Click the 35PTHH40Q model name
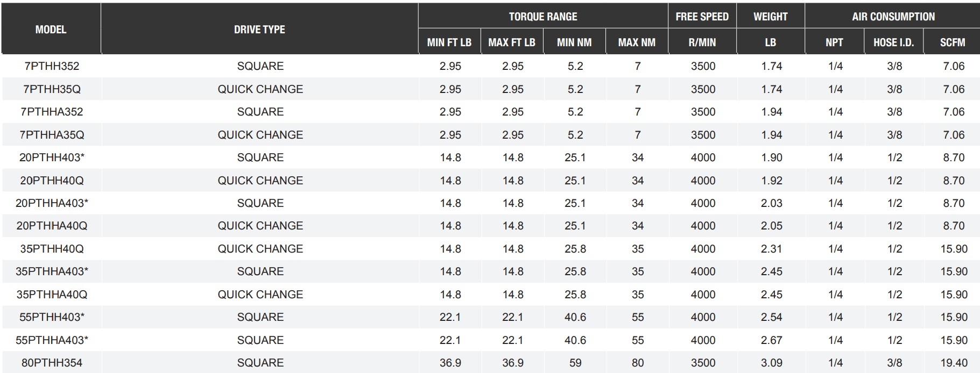The image size is (980, 373). click(52, 249)
